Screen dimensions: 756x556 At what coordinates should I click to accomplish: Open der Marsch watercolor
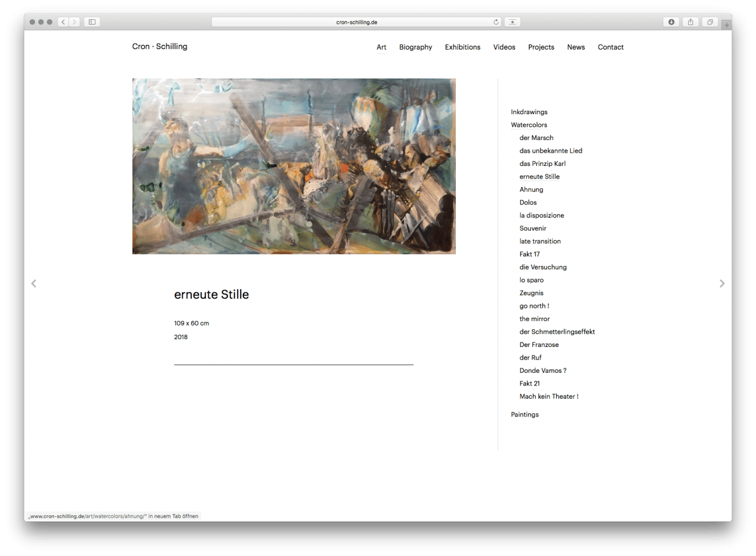[x=536, y=138]
